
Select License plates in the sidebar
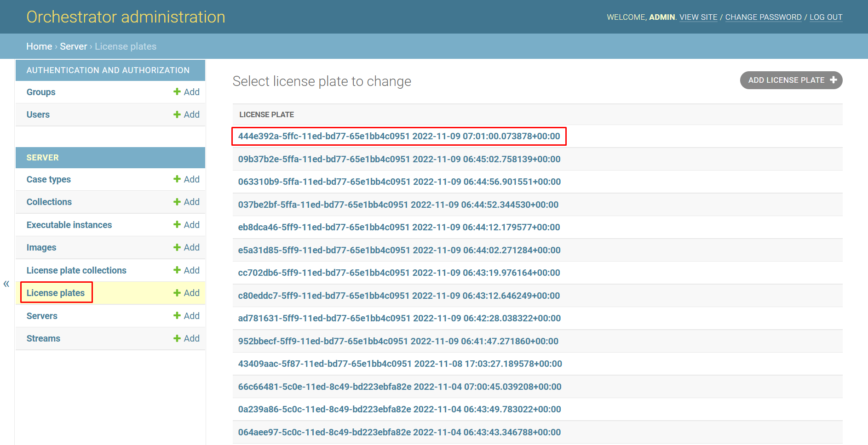point(56,293)
